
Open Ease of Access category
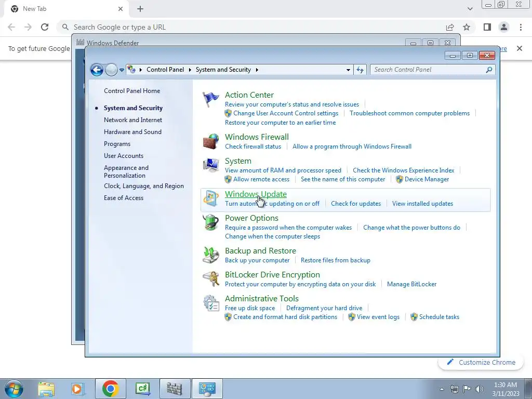tap(124, 198)
